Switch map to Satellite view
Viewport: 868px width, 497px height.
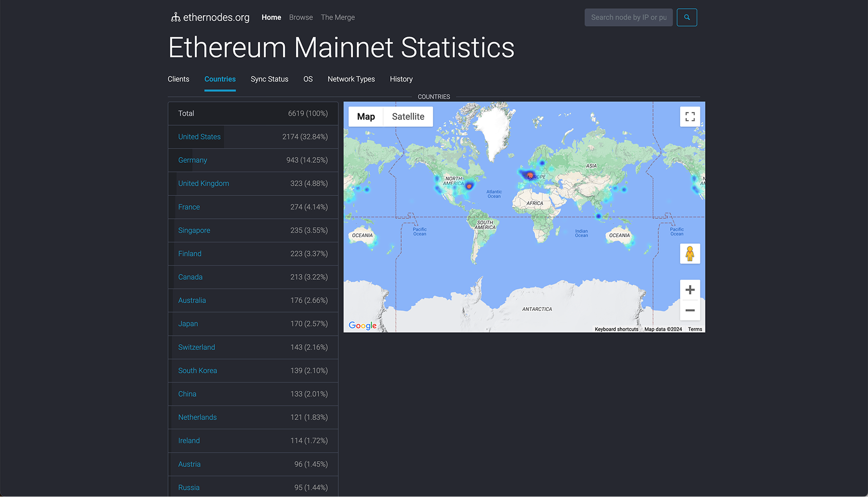click(408, 116)
